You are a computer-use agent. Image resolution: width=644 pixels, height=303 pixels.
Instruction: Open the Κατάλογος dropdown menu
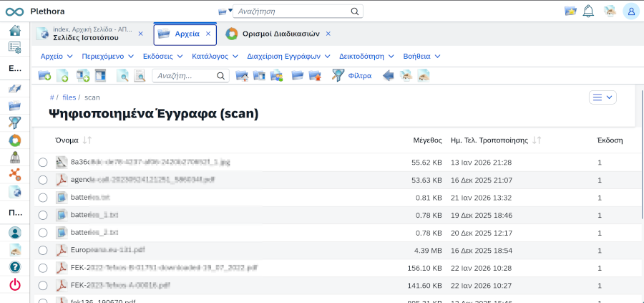pyautogui.click(x=215, y=56)
